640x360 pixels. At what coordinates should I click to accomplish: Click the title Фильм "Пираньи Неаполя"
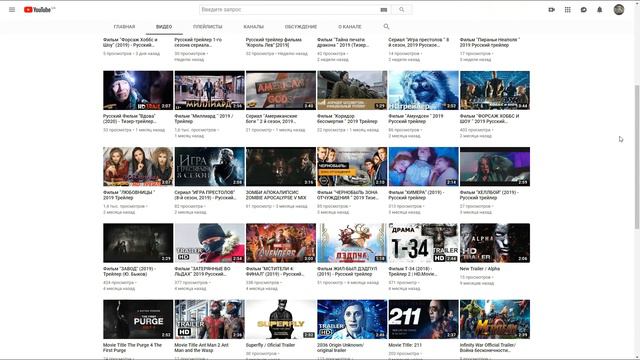point(490,42)
